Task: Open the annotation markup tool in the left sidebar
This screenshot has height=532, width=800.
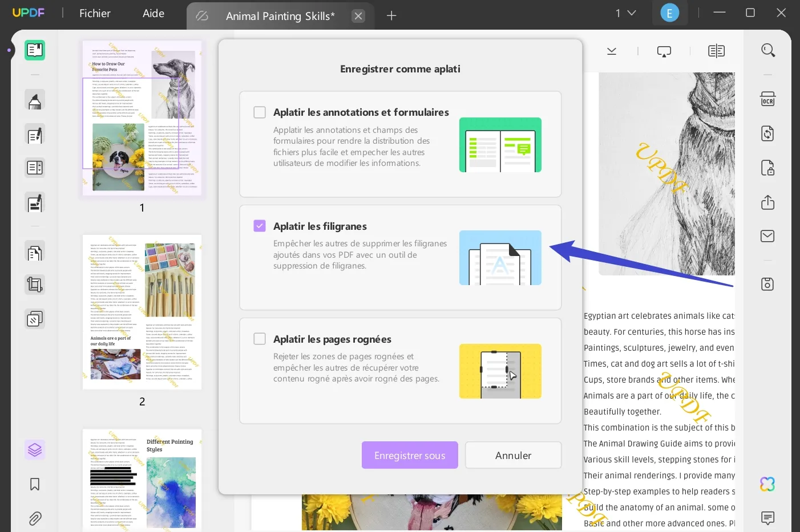Action: click(x=34, y=134)
